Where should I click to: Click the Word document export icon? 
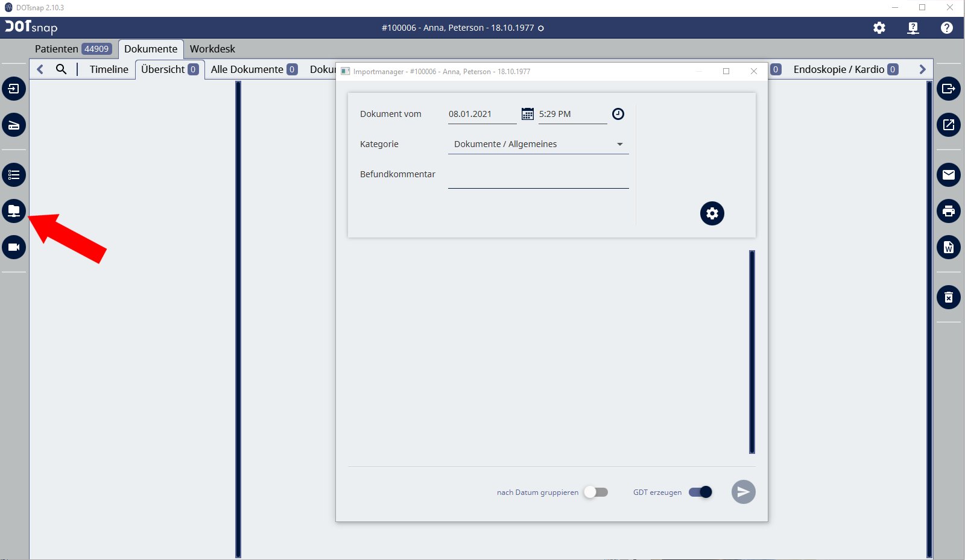949,247
